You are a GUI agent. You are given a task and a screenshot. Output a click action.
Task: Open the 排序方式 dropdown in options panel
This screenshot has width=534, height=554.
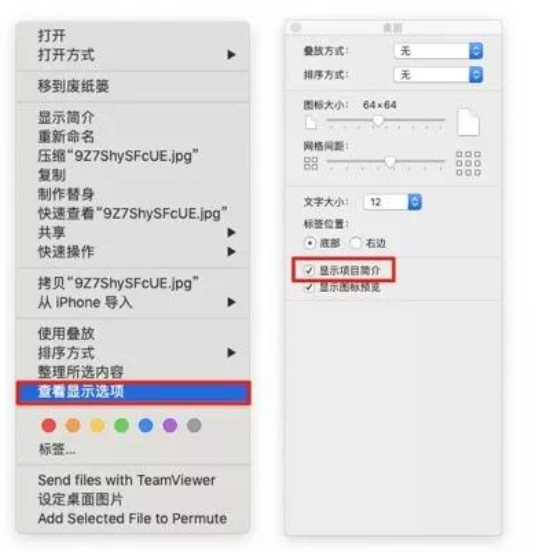click(x=438, y=75)
